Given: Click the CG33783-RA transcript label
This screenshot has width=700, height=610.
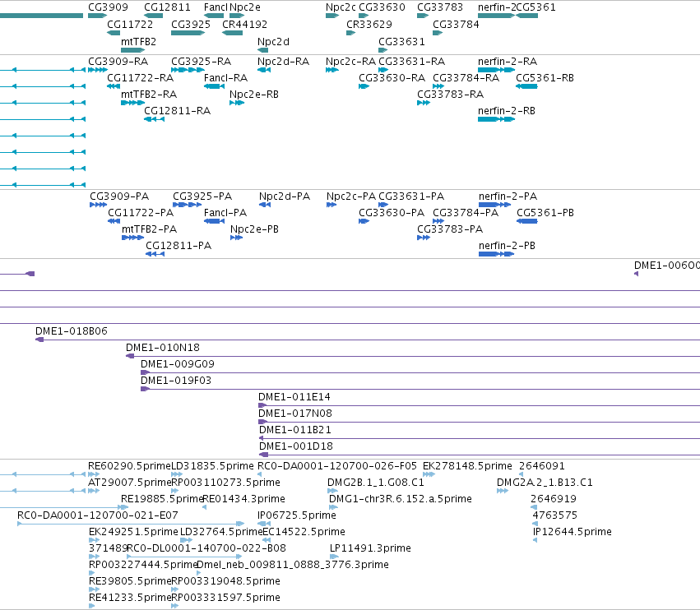Looking at the screenshot, I should click(x=451, y=95).
